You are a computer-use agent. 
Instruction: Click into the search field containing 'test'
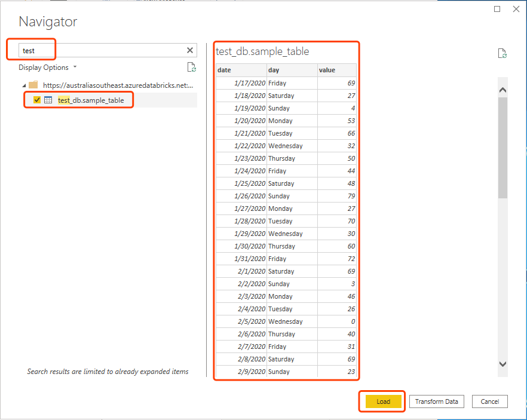point(102,51)
